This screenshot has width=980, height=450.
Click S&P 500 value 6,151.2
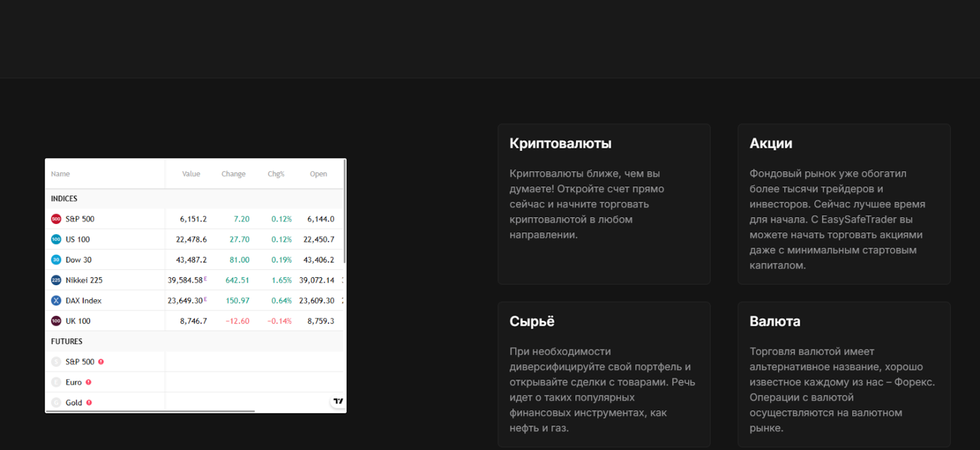tap(194, 219)
